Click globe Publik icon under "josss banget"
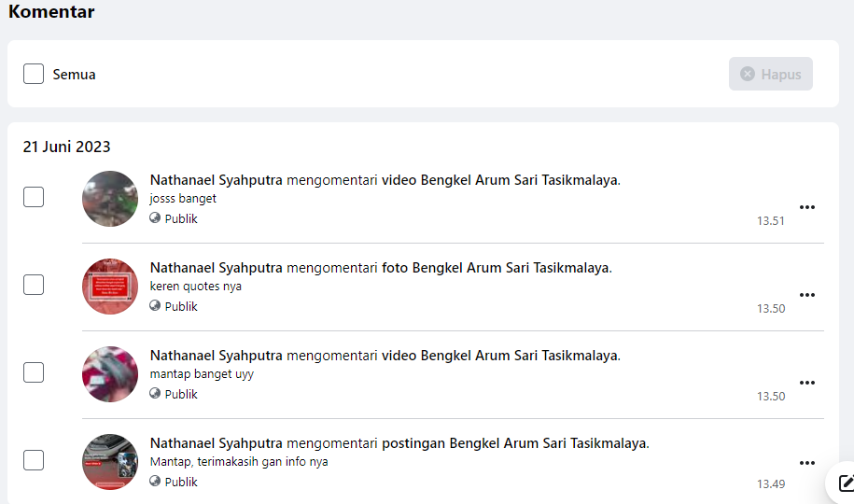 point(155,218)
